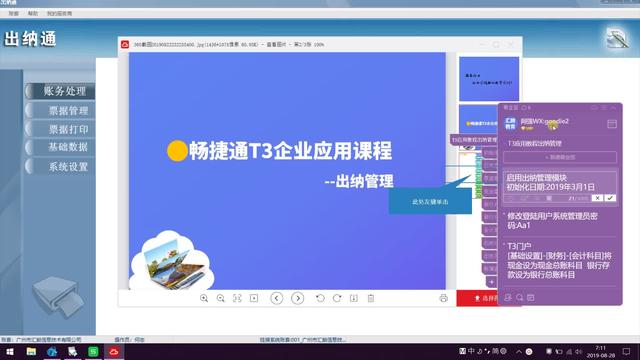Viewport: 640px width, 360px height.
Task: Go to next image in viewer
Action: point(298,298)
